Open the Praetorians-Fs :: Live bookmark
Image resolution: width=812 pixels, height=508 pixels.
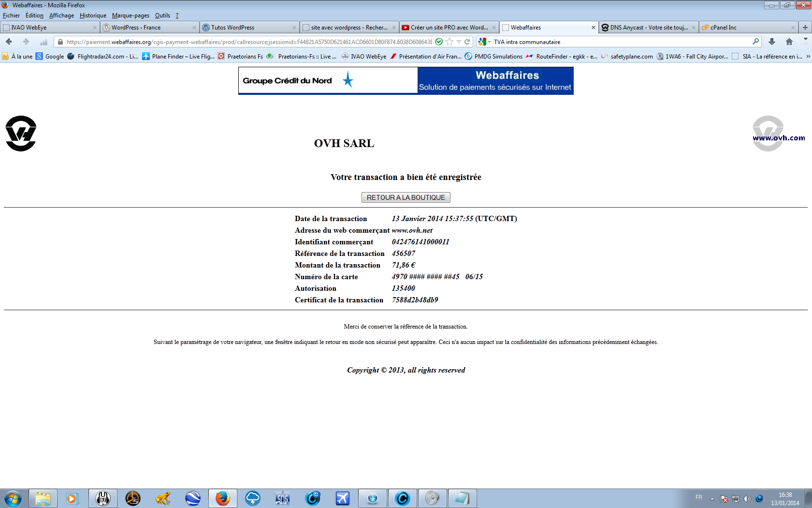tap(302, 57)
